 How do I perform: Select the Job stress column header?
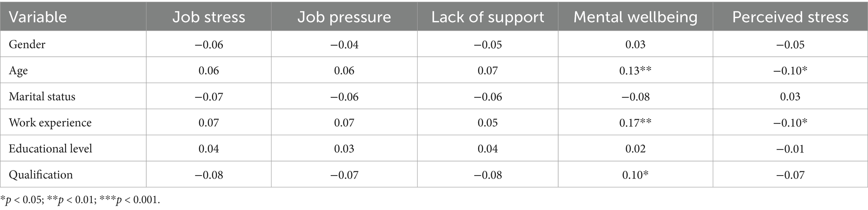pyautogui.click(x=209, y=17)
